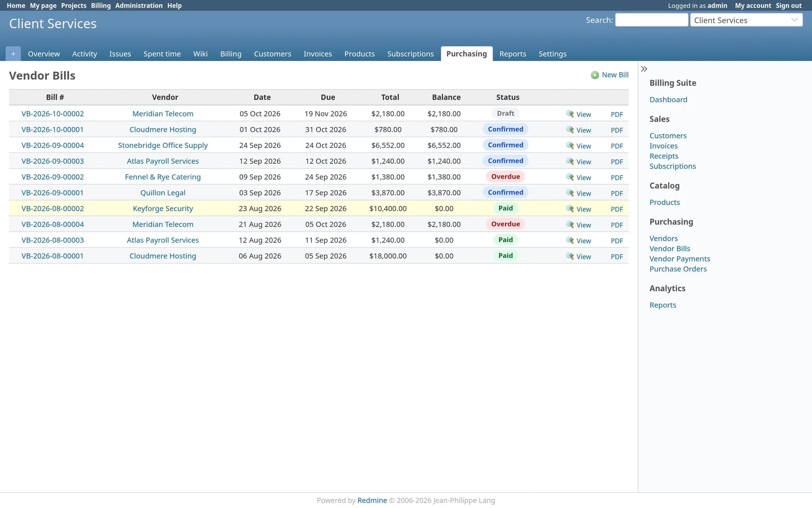Focus the Search input field

pyautogui.click(x=651, y=20)
